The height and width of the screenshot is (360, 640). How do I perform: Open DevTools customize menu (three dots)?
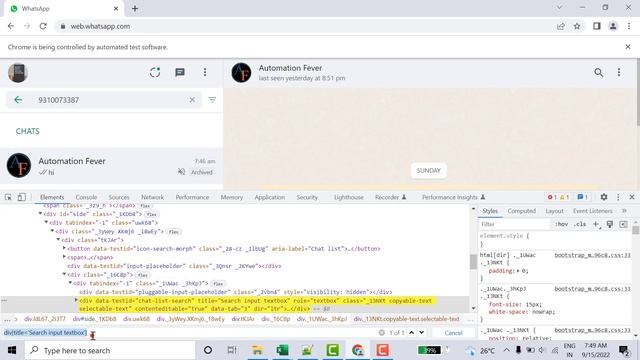tap(618, 197)
